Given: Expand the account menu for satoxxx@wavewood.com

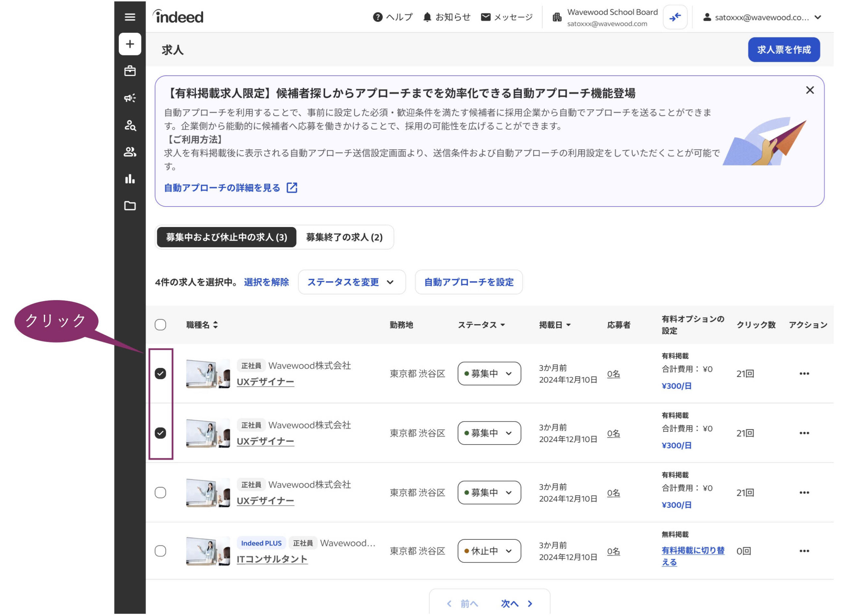Looking at the screenshot, I should click(817, 17).
